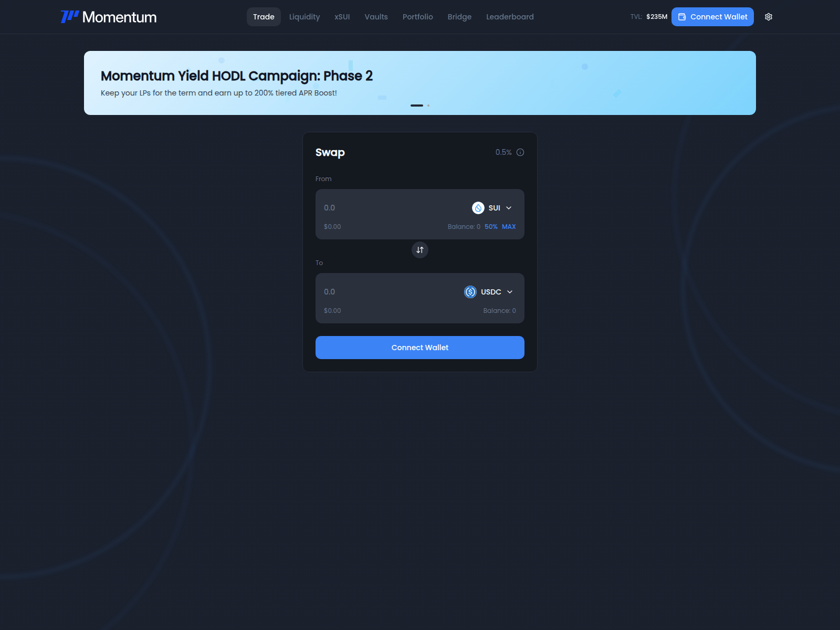Click the 0.5% slippage setting
The image size is (840, 630).
503,152
